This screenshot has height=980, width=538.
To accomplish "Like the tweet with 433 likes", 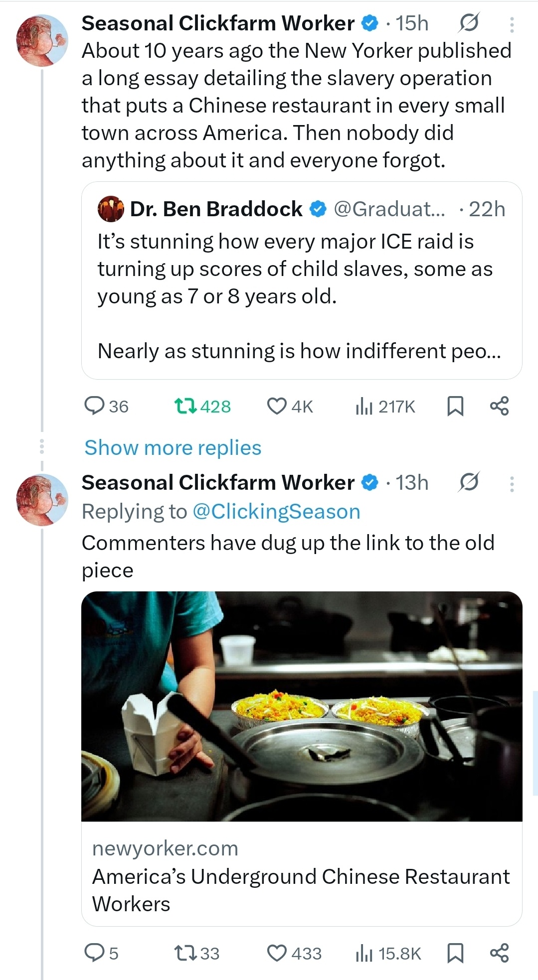I will (294, 953).
